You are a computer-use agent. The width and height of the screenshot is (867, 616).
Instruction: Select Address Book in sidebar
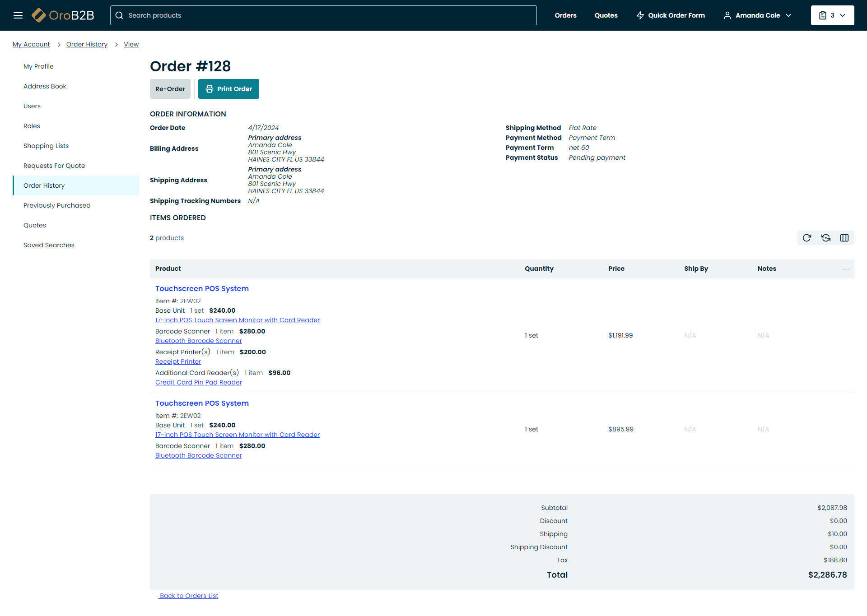(45, 86)
